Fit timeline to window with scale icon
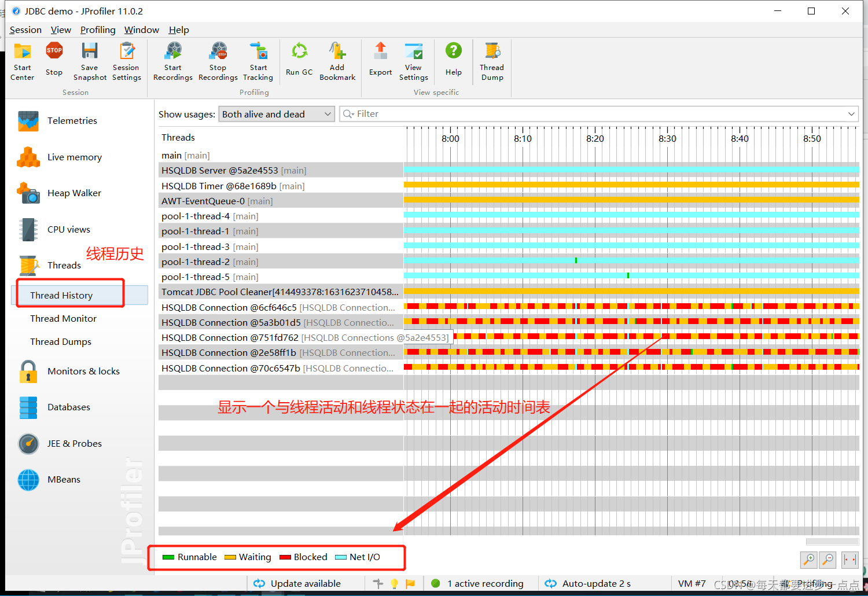The width and height of the screenshot is (868, 596). pos(850,560)
